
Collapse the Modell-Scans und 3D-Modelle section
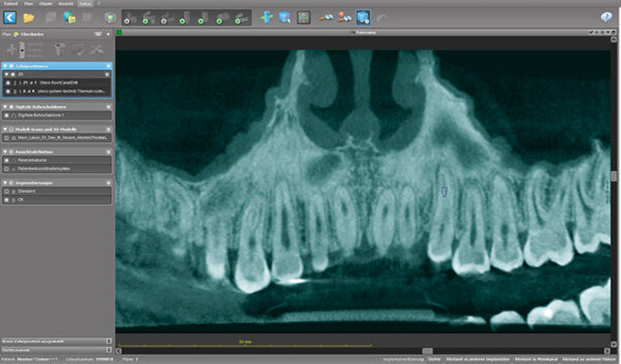(5, 129)
